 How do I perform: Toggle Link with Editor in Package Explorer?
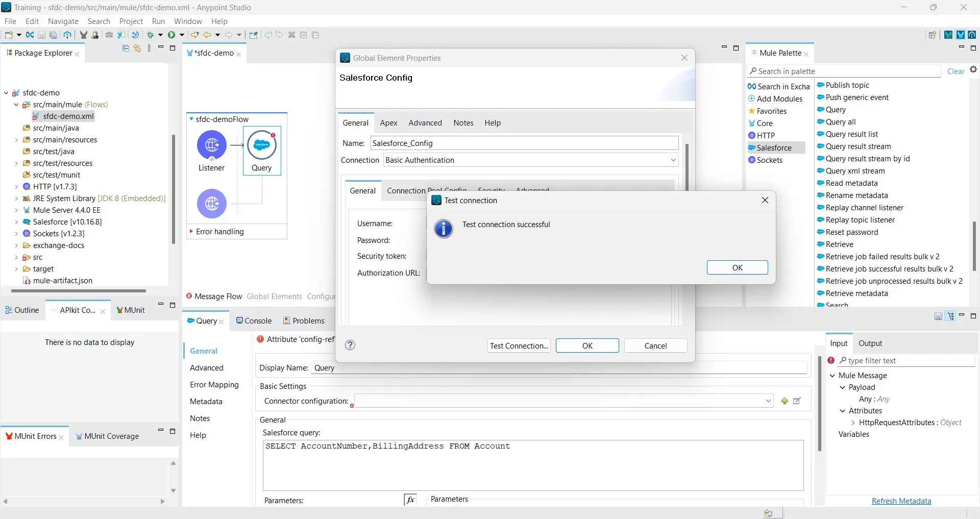pyautogui.click(x=137, y=48)
